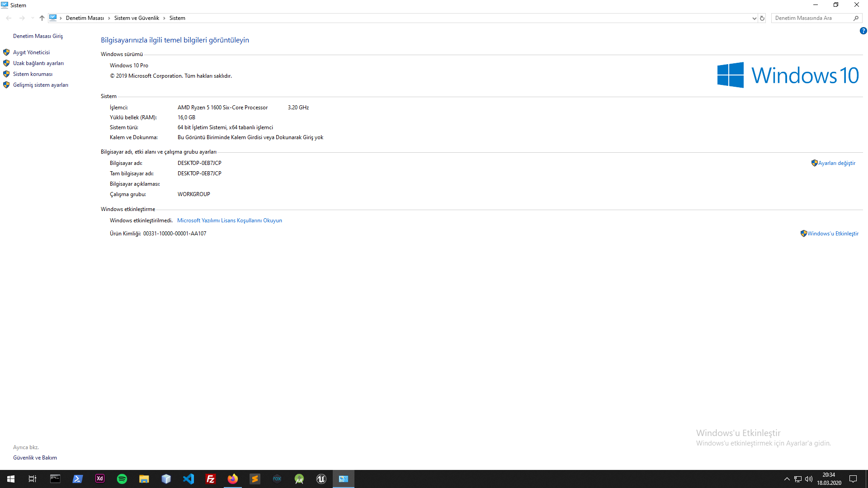Open Aygıt Yöneticisi
The width and height of the screenshot is (868, 488).
pos(31,52)
